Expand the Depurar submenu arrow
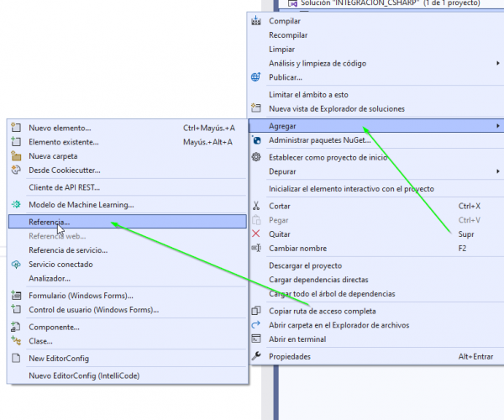The height and width of the screenshot is (420, 504). tap(497, 171)
